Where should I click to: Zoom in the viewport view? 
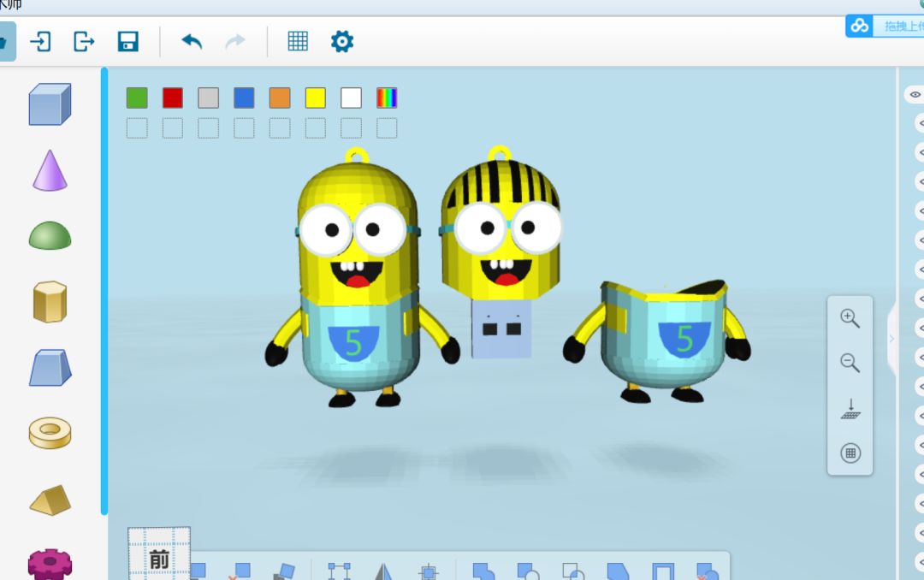[x=850, y=318]
